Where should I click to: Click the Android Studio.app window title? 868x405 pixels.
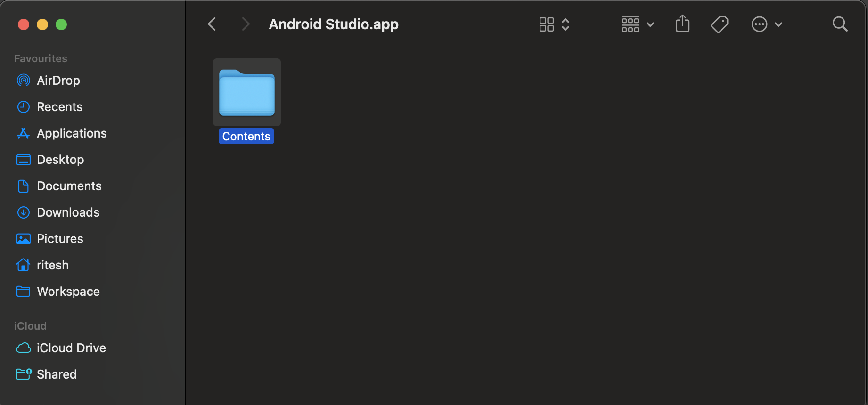click(334, 24)
